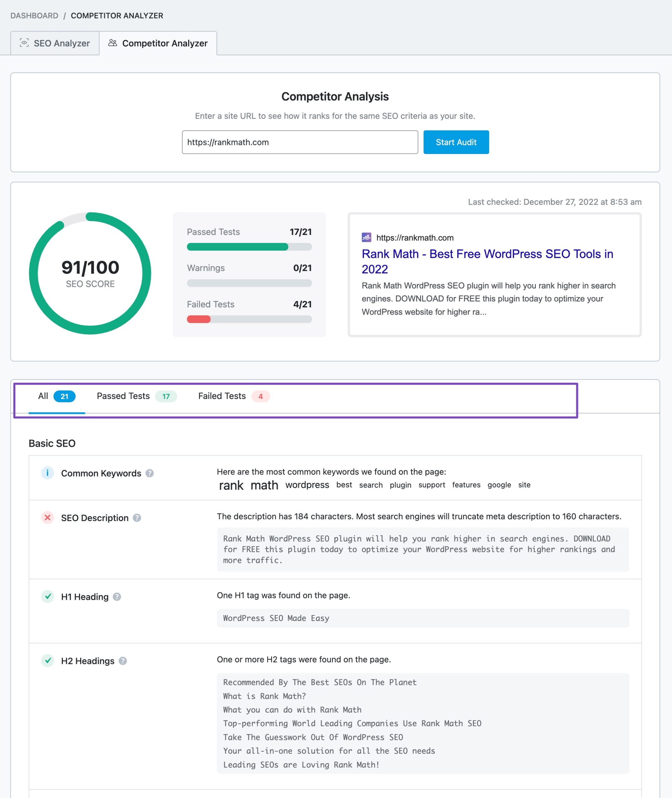
Task: Click the 'site' common keyword
Action: (524, 485)
